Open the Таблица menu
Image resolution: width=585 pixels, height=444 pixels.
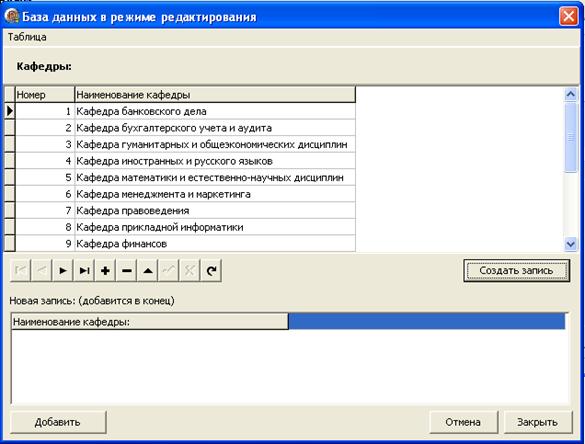tap(27, 37)
